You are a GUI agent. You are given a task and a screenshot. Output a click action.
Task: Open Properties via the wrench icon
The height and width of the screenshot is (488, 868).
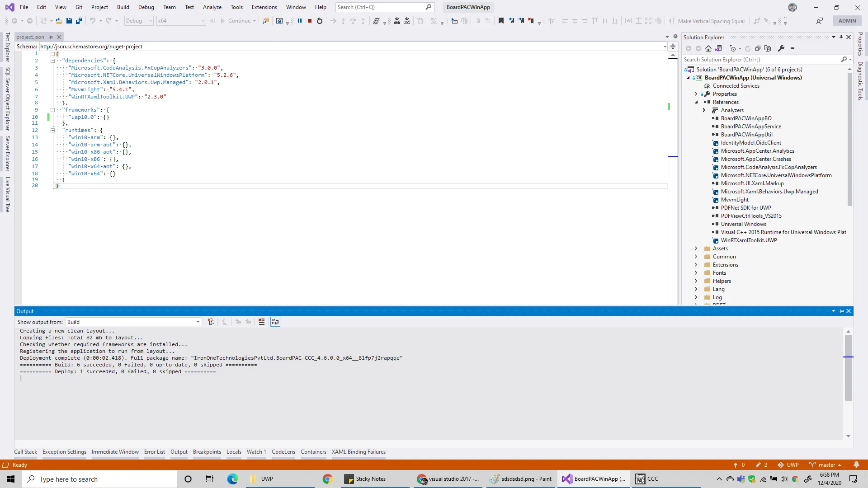pos(781,48)
